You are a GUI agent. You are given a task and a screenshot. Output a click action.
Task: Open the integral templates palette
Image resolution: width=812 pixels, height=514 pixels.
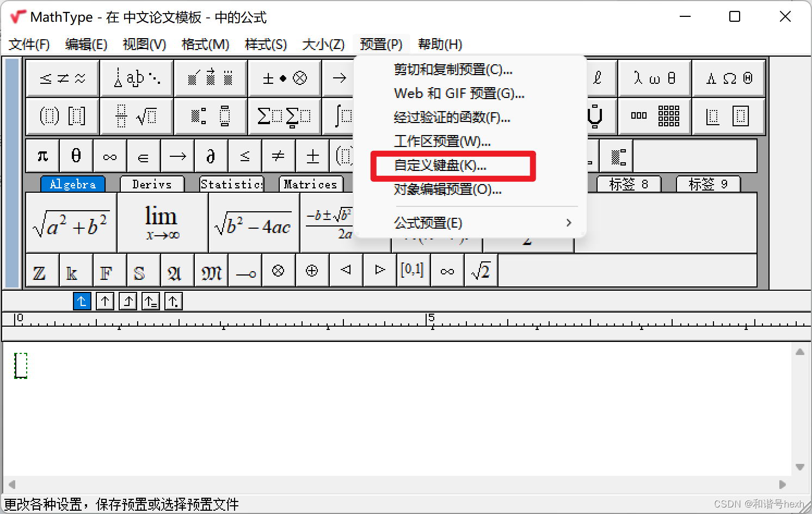[x=344, y=116]
